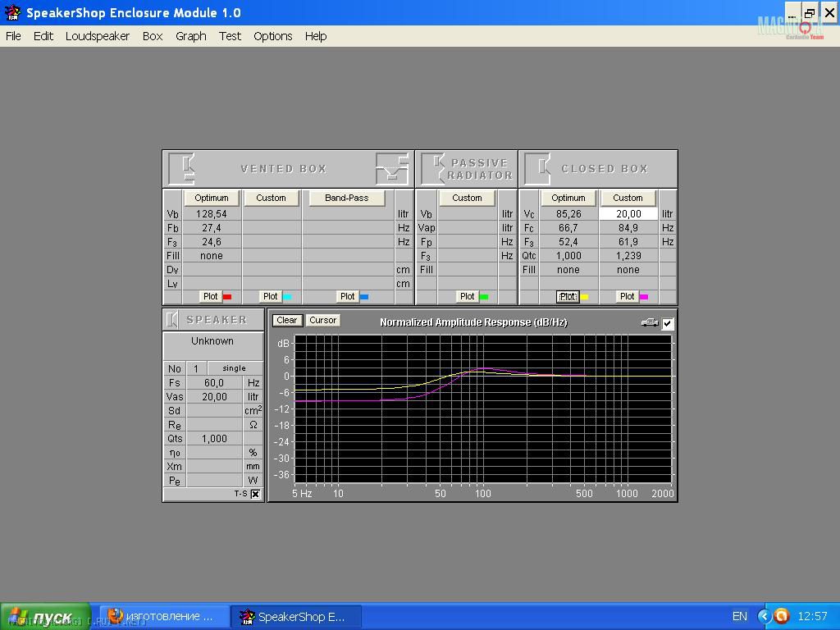Click the Closed Box Custom button
This screenshot has width=840, height=630.
coord(628,198)
